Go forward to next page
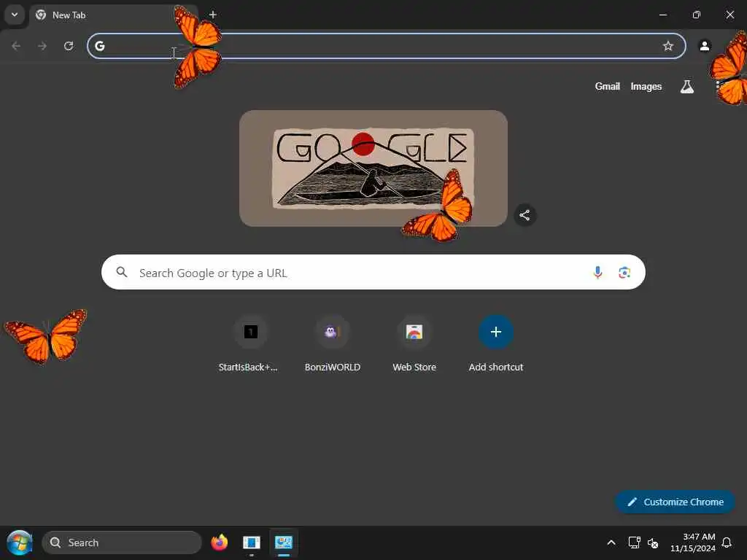Image resolution: width=747 pixels, height=560 pixels. click(42, 46)
